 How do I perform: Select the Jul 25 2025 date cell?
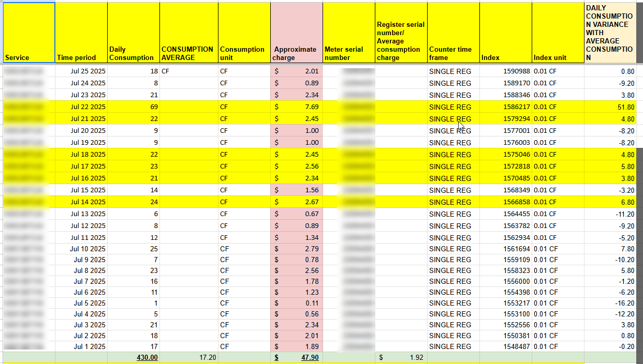coord(81,71)
